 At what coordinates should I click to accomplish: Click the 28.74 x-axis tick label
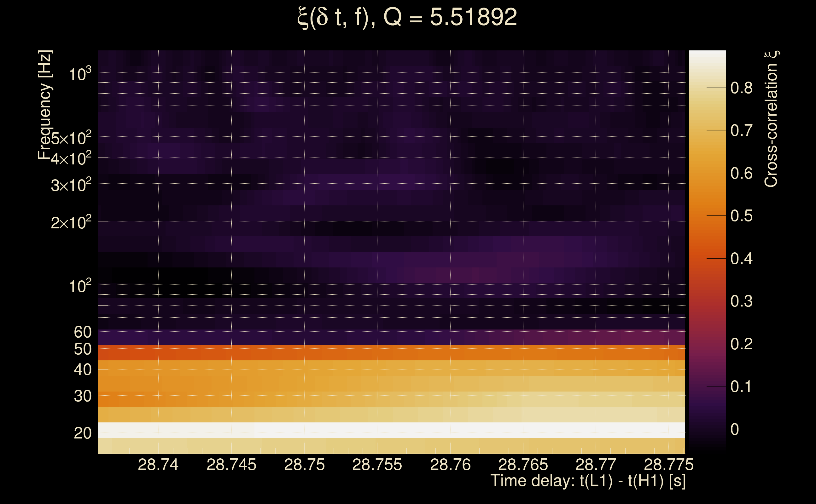(158, 465)
